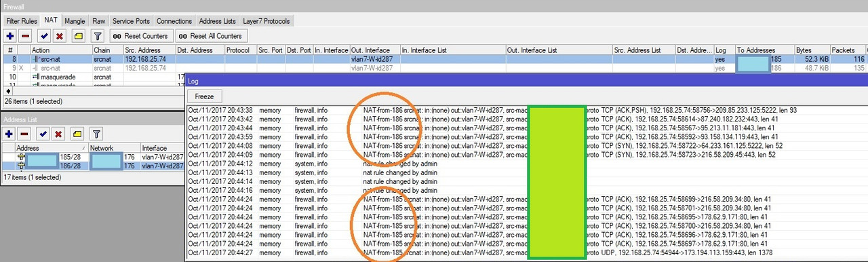Enable the selected NAT rule with the blue checkmark
868x262 pixels.
tap(44, 36)
